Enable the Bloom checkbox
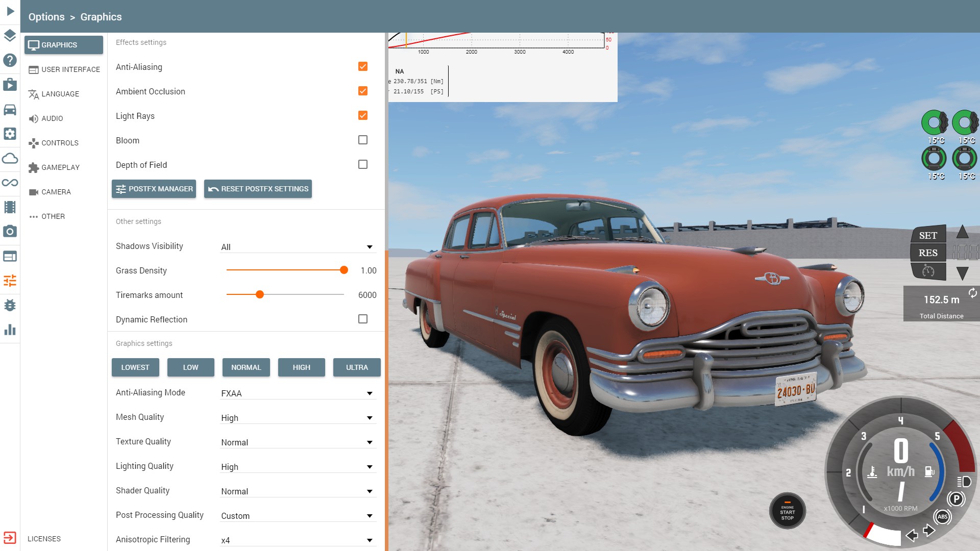Image resolution: width=980 pixels, height=551 pixels. point(363,140)
